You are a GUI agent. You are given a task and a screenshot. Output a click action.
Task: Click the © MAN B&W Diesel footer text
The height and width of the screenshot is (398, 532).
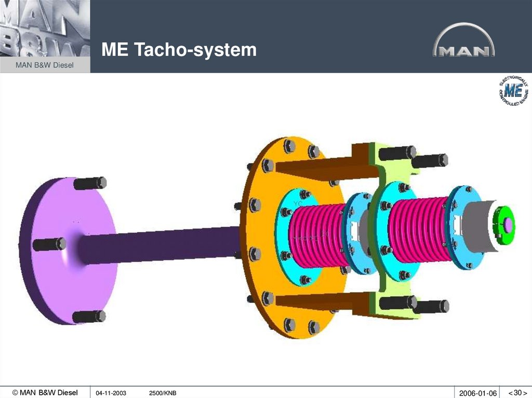(x=47, y=392)
